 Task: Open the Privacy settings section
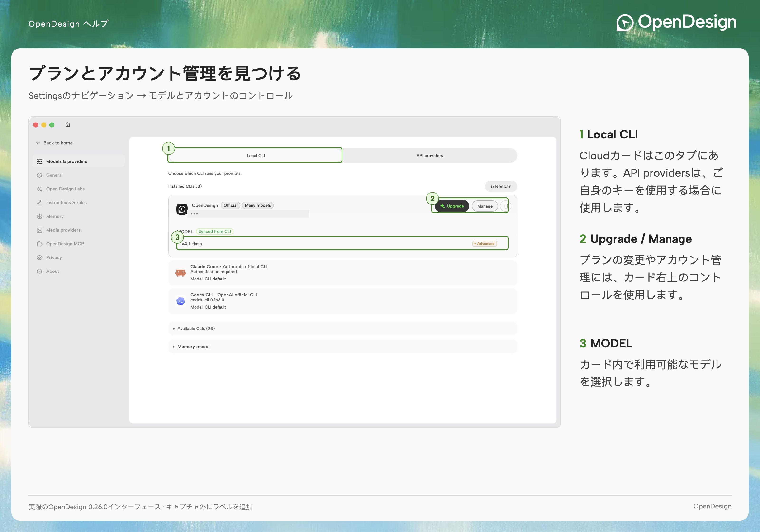79,257
